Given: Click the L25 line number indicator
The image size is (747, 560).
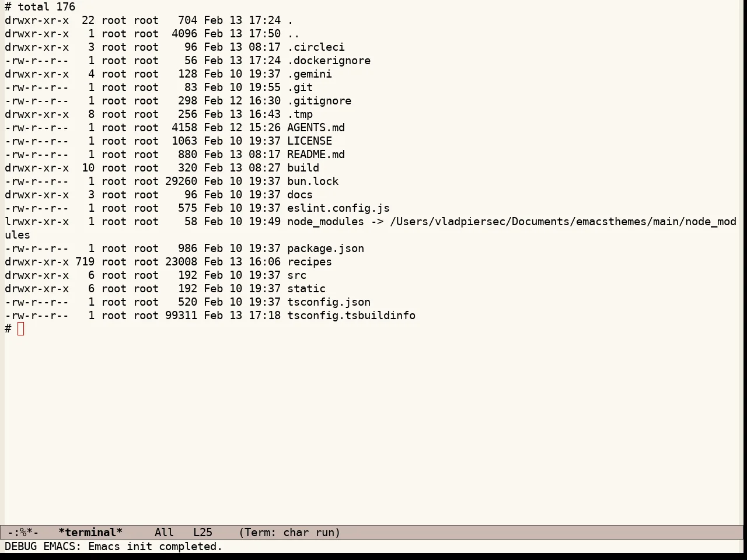Looking at the screenshot, I should point(203,533).
